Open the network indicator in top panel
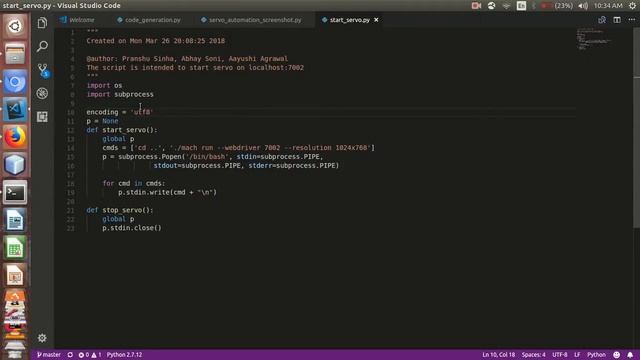This screenshot has width=640, height=360. tap(506, 6)
